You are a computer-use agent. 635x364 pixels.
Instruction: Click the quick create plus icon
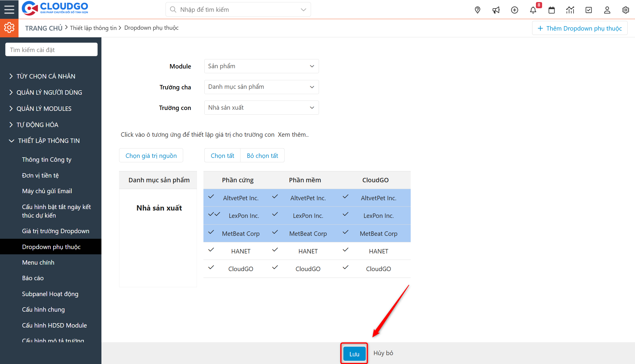point(514,10)
